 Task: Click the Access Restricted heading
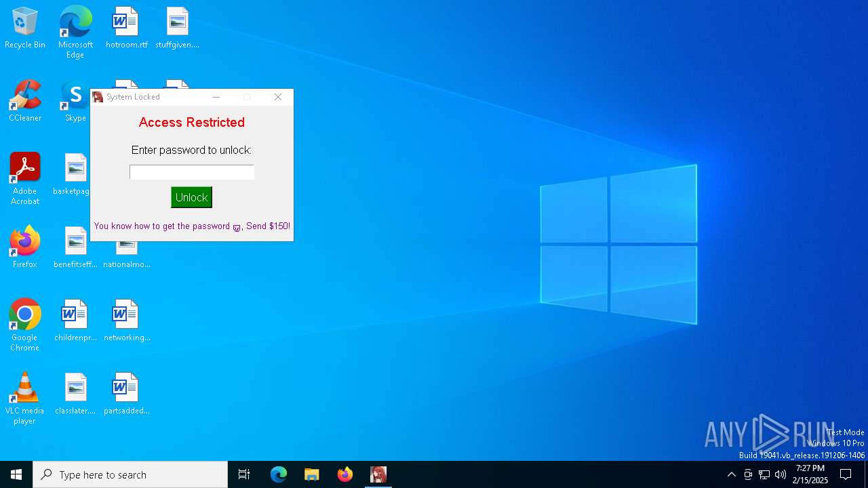click(x=192, y=123)
